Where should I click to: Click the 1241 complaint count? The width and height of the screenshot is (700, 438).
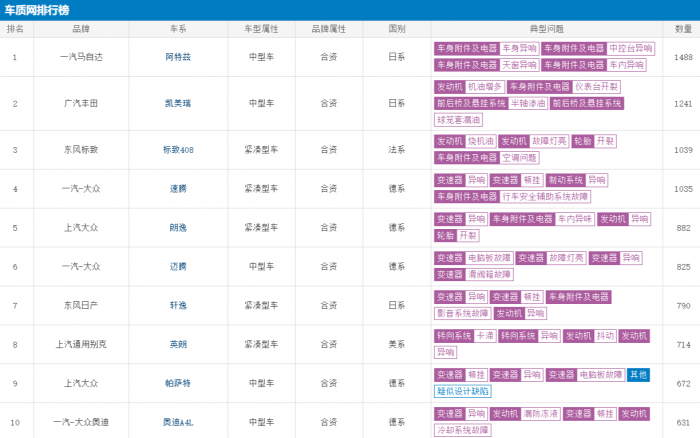click(683, 104)
